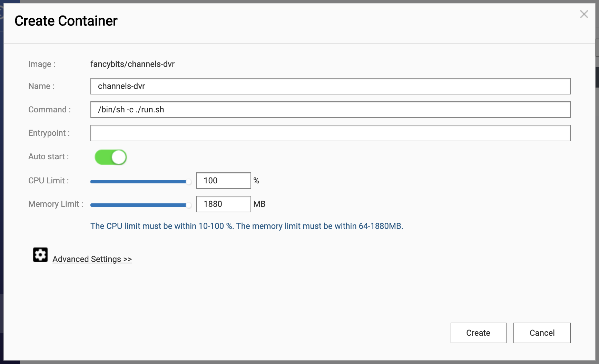Click the fancybits/channels-dvr image name text
This screenshot has width=599, height=364.
pos(132,64)
